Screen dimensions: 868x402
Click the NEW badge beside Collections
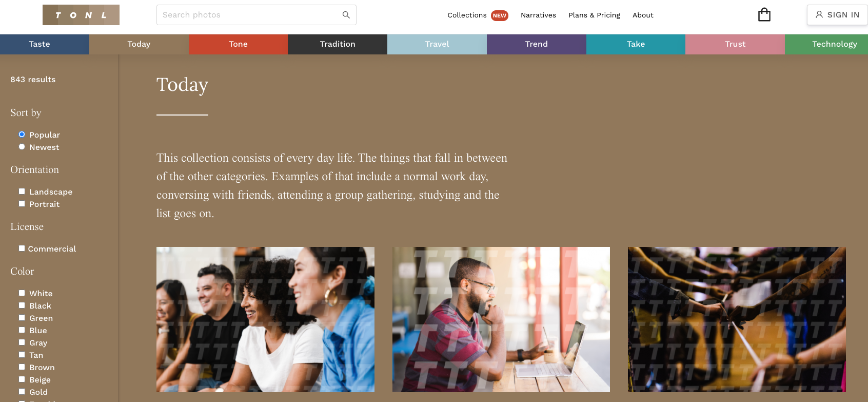(x=500, y=15)
